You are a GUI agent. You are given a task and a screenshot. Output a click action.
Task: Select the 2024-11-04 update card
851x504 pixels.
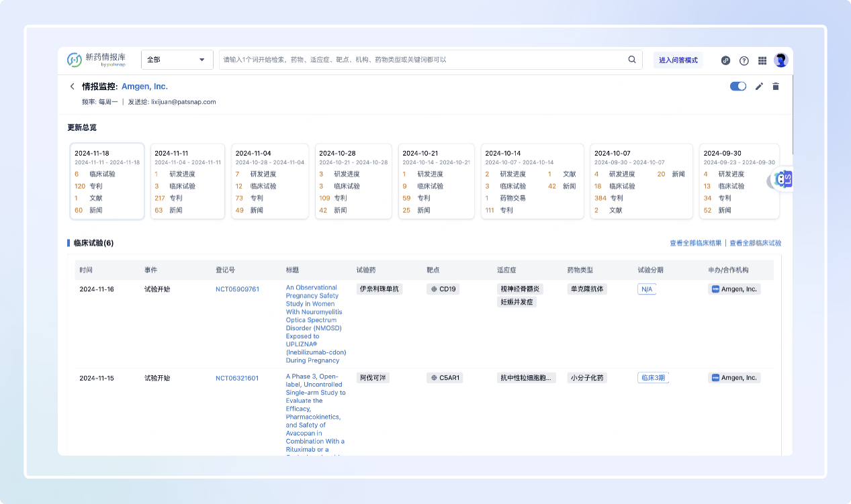[270, 181]
